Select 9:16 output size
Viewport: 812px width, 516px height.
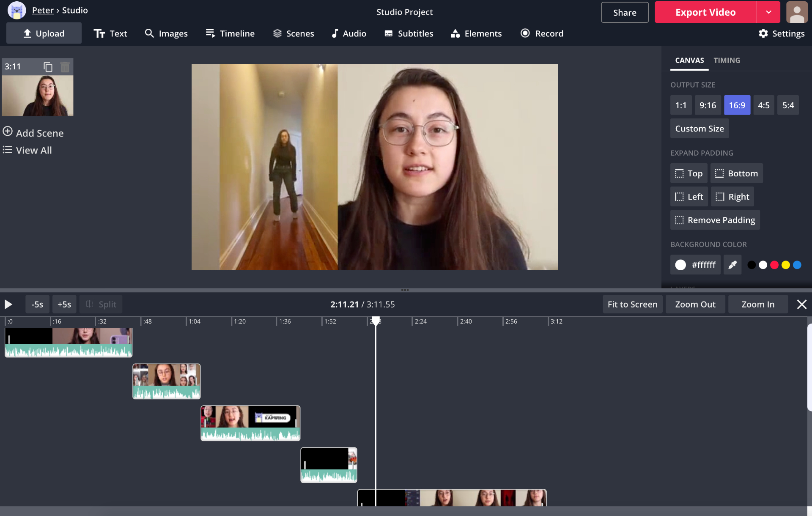coord(708,105)
